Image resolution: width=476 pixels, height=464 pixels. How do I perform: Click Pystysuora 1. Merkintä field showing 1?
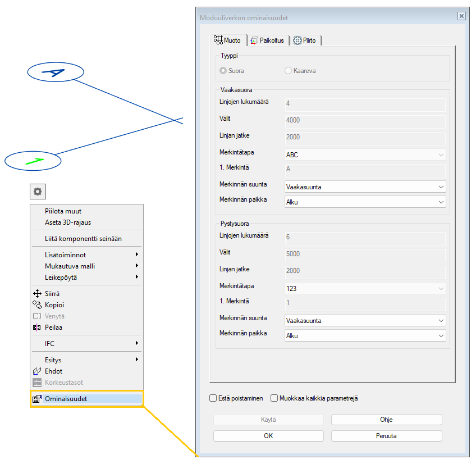(x=365, y=304)
